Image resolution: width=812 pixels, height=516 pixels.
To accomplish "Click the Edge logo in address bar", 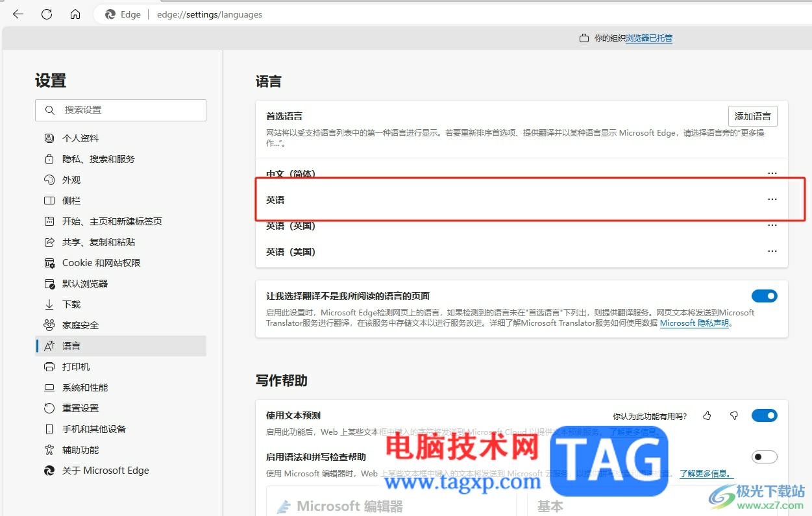I will click(110, 14).
